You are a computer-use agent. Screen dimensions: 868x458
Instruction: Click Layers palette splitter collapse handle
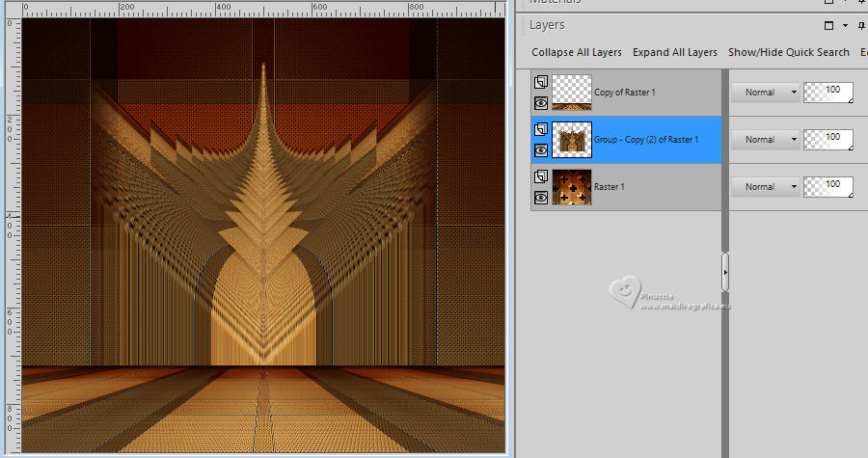point(725,272)
